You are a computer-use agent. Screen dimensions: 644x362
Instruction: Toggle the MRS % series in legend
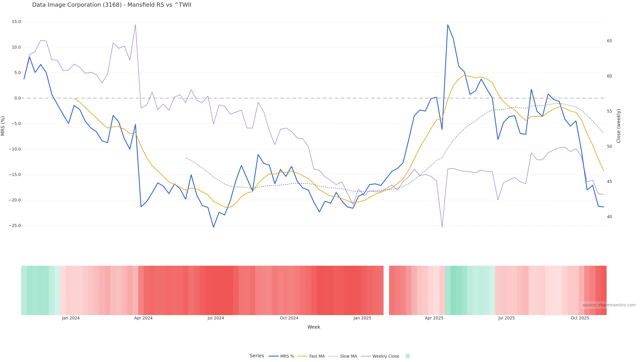(287, 356)
